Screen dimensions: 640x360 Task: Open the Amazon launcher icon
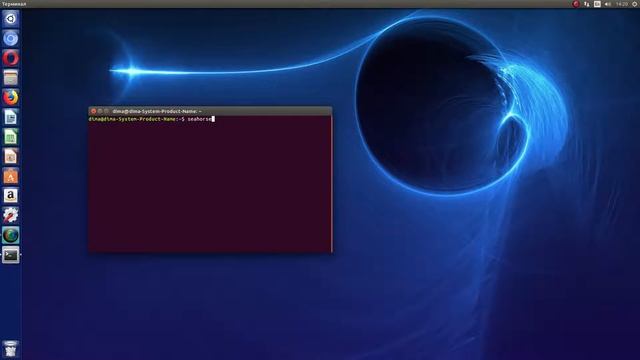pyautogui.click(x=11, y=196)
